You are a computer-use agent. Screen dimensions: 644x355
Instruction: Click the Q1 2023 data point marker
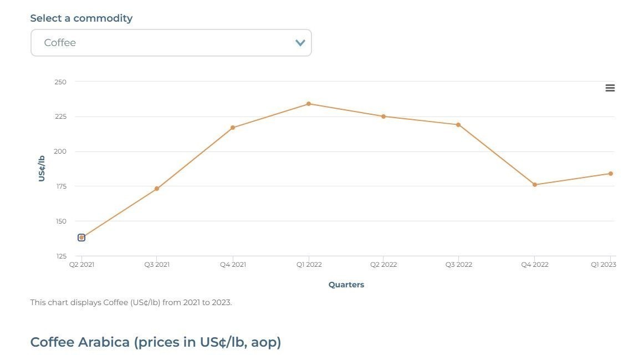[x=611, y=174]
